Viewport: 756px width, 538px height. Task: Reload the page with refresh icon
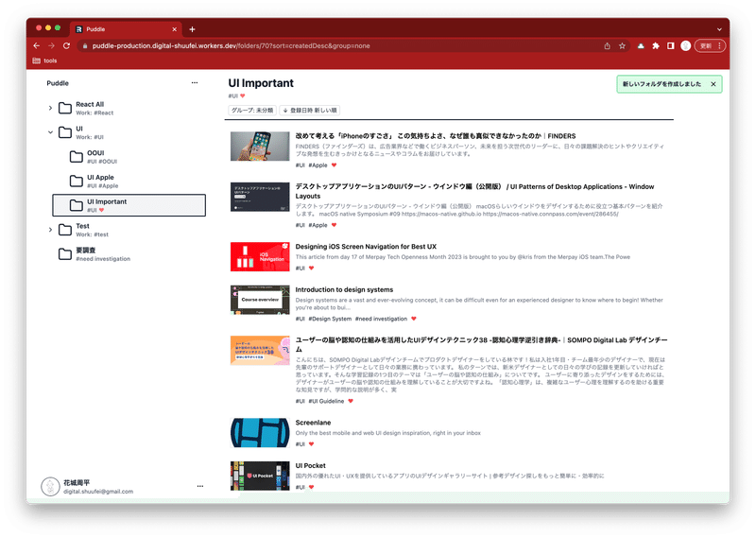(66, 45)
